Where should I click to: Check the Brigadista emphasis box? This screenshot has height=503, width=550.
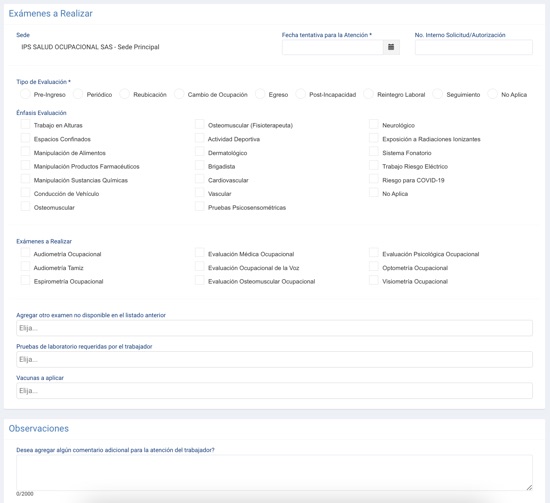(x=200, y=165)
